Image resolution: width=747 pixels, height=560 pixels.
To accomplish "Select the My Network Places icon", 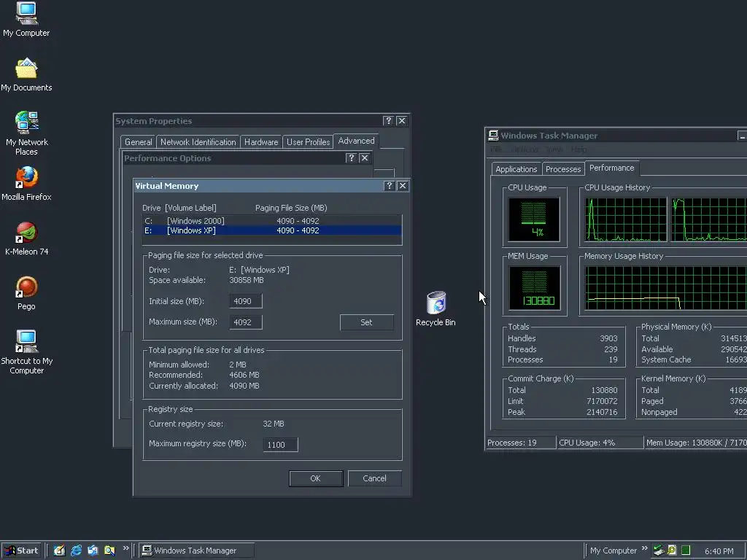I will 27,133.
